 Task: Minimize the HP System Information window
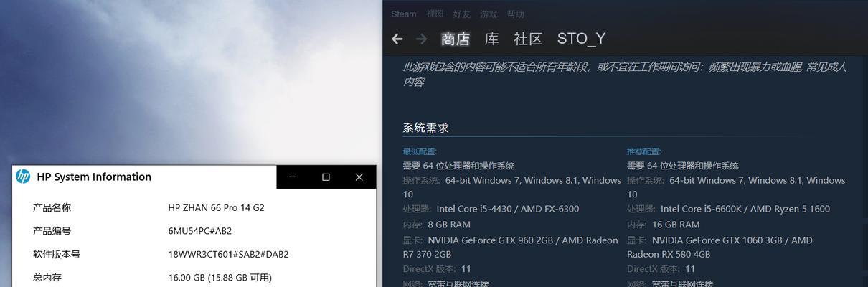[293, 177]
